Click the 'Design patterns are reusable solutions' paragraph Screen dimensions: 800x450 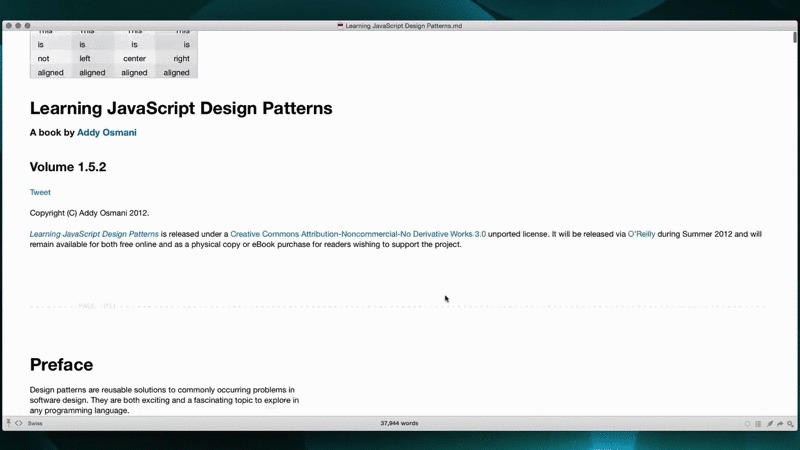click(x=164, y=400)
